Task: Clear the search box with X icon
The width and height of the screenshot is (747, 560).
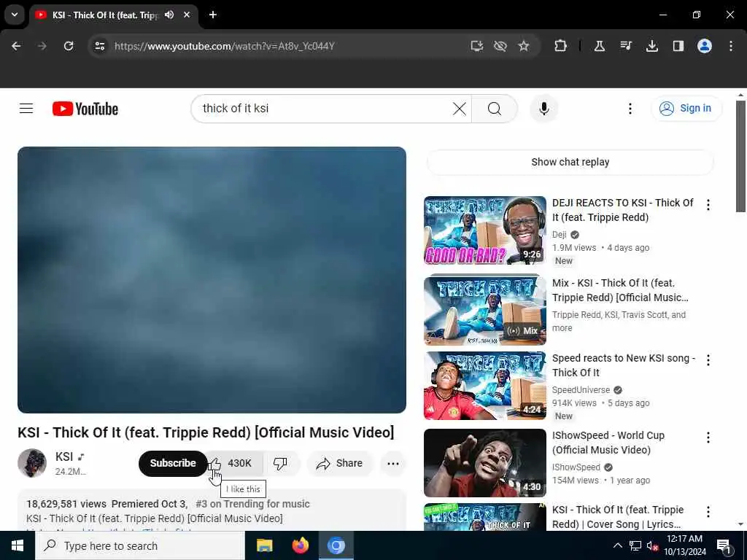Action: (460, 109)
